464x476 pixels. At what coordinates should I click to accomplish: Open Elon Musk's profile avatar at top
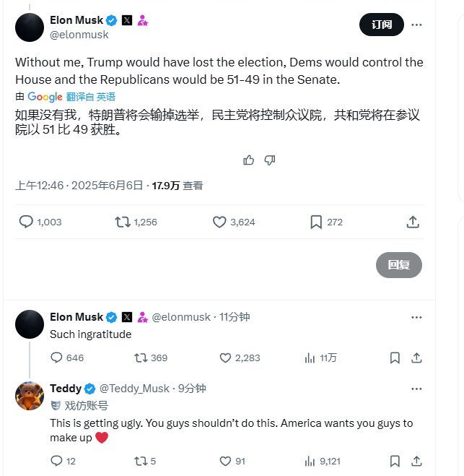[30, 27]
